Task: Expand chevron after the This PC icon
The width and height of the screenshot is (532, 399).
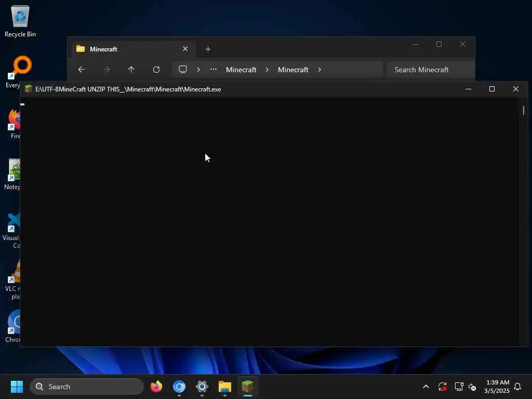Action: 198,70
